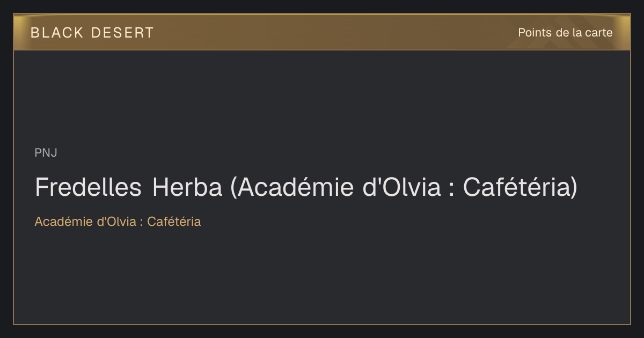This screenshot has height=338, width=644.
Task: Click the word Fredelles in the title
Action: pos(89,187)
